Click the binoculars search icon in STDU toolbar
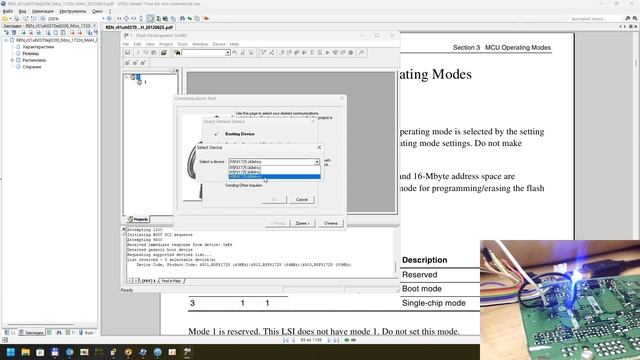The width and height of the screenshot is (640, 360). point(182,18)
